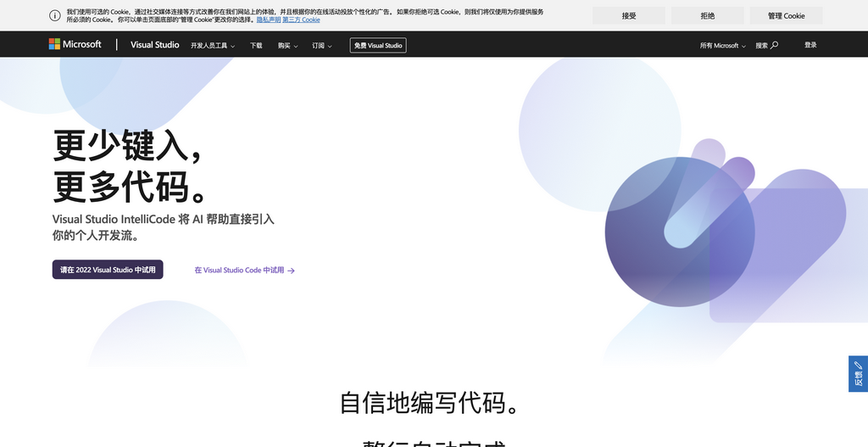Image resolution: width=868 pixels, height=447 pixels.
Task: Click the Microsoft logo
Action: [75, 44]
